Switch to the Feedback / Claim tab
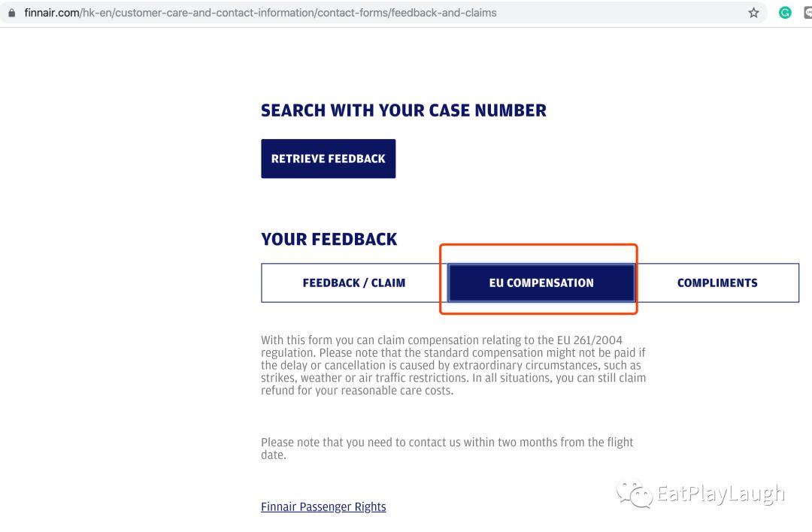 (x=353, y=283)
